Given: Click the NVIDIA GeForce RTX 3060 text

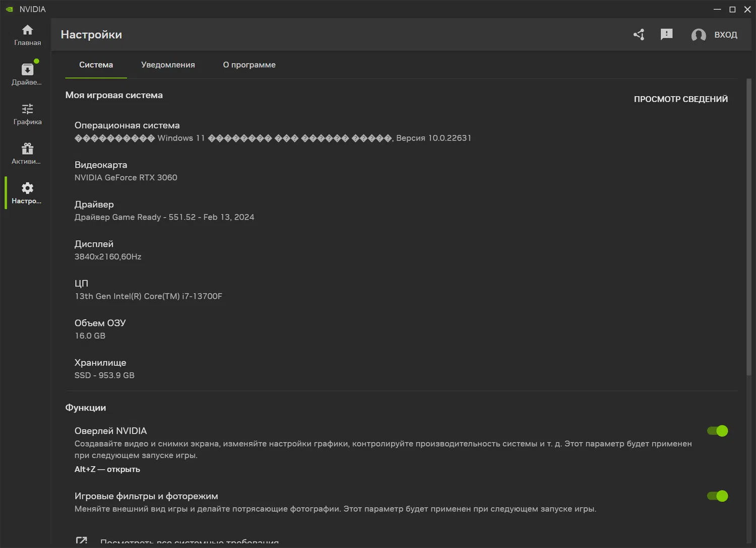Looking at the screenshot, I should pyautogui.click(x=126, y=177).
